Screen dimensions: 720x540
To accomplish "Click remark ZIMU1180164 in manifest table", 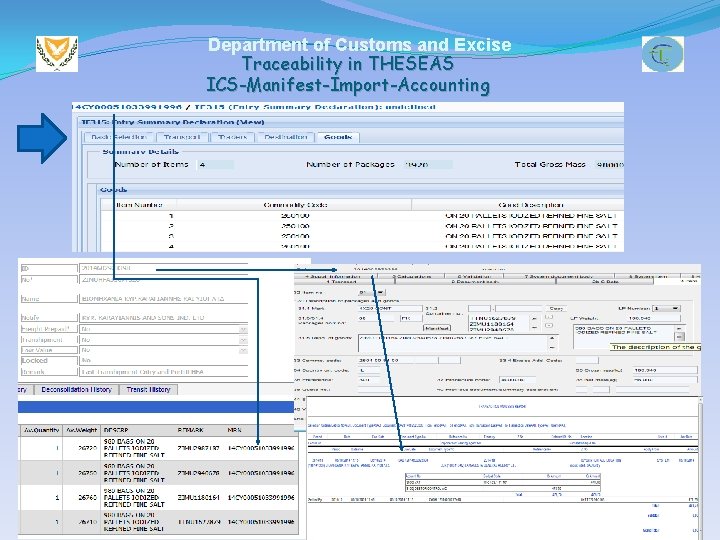I will click(x=198, y=497).
